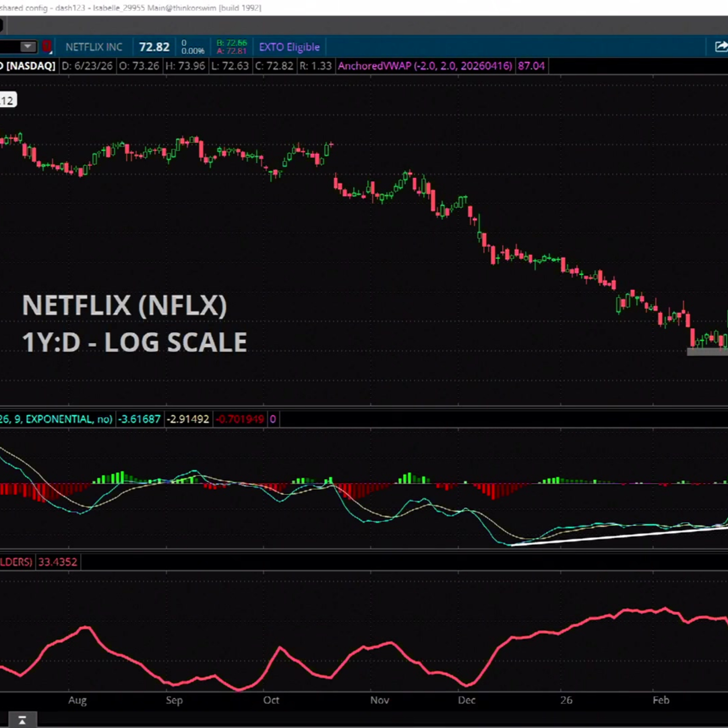Select the AnchoredVWAP study label
The image size is (728, 728).
pyautogui.click(x=425, y=66)
